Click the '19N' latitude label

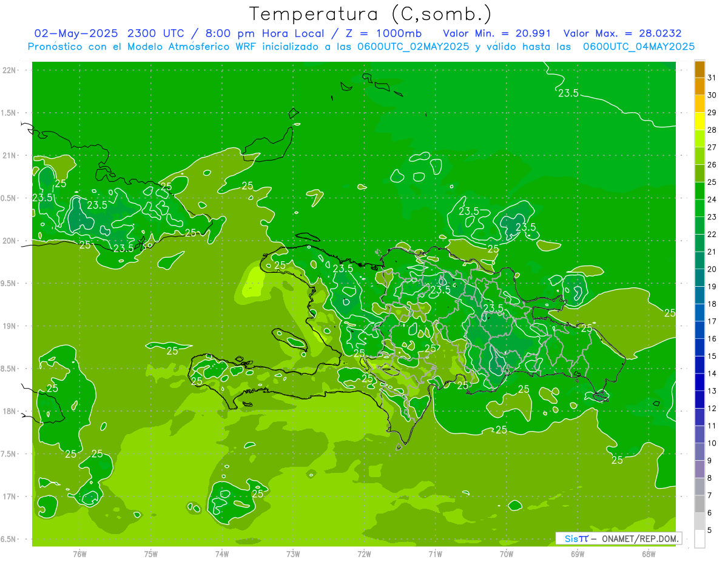pyautogui.click(x=9, y=326)
